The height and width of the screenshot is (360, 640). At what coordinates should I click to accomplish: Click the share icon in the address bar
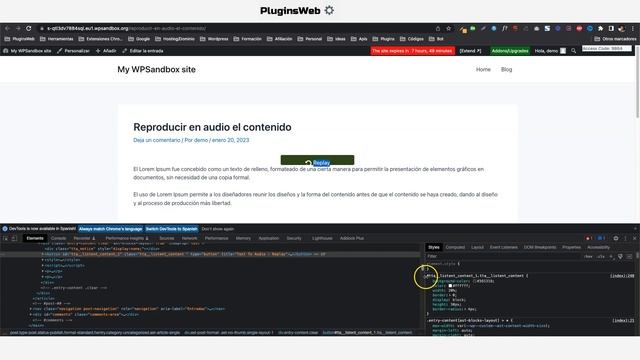tap(438, 29)
